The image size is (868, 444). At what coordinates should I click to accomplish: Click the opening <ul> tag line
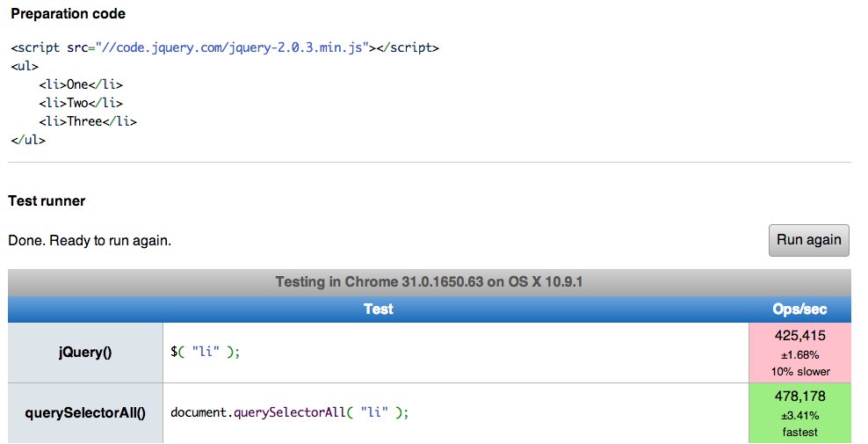click(x=25, y=67)
